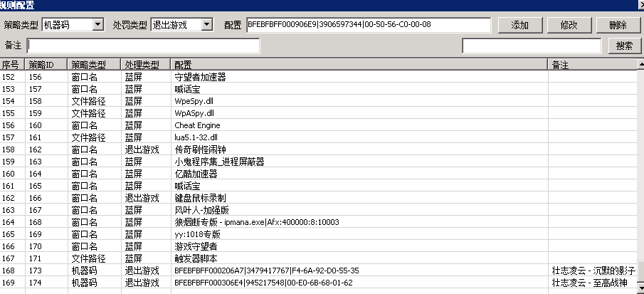Click the 备注 column header in the table
Image resolution: width=644 pixels, height=294 pixels.
pyautogui.click(x=591, y=65)
